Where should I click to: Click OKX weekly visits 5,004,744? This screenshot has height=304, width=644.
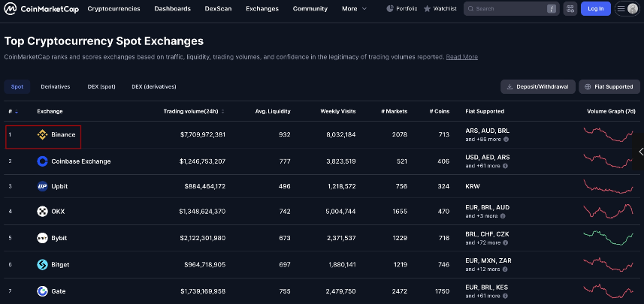pos(341,212)
